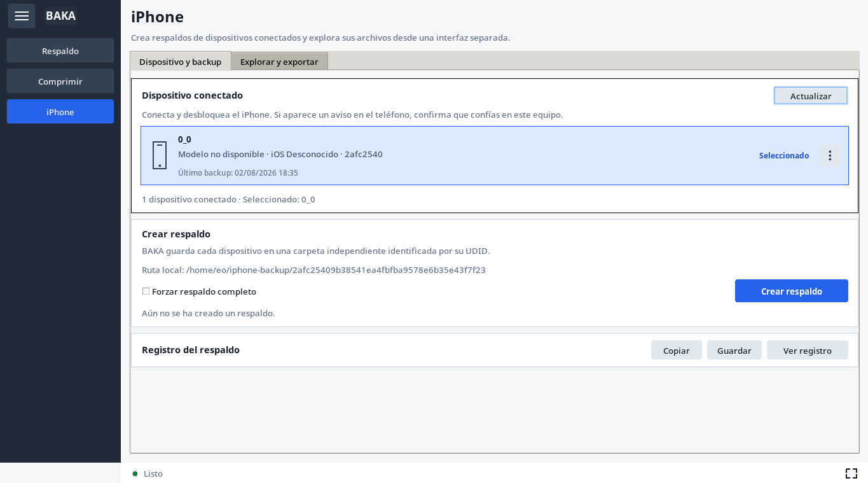Toggle the hamburger menu sidebar
Screen dimensions: 868x483
point(22,16)
